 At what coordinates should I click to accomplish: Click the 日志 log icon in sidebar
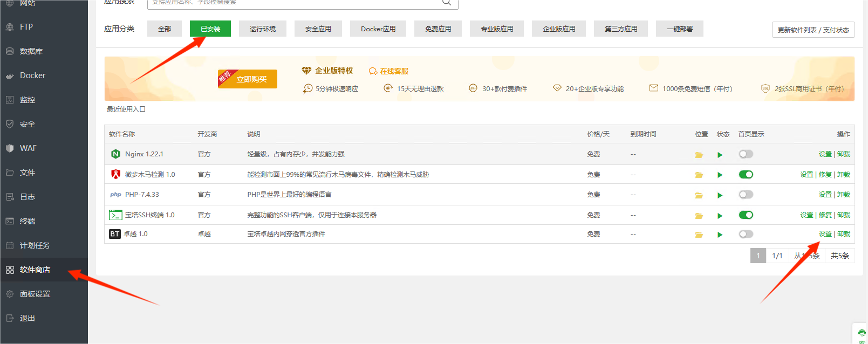10,197
